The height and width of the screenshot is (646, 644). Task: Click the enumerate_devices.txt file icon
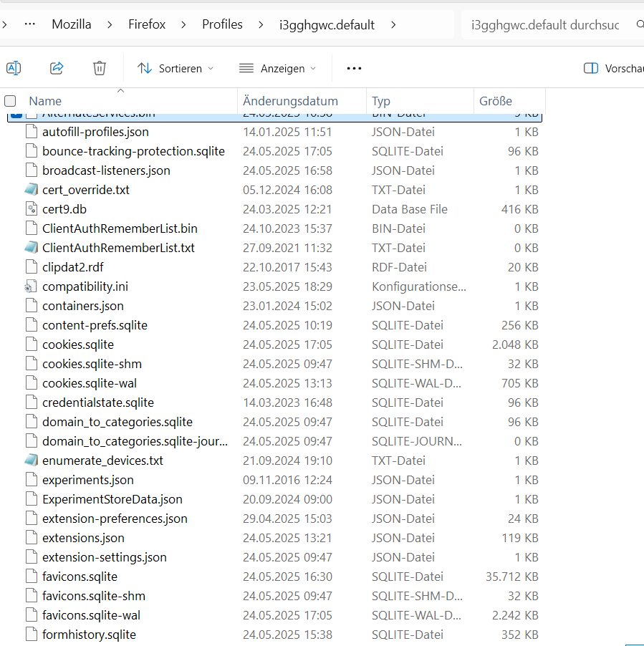pos(30,461)
